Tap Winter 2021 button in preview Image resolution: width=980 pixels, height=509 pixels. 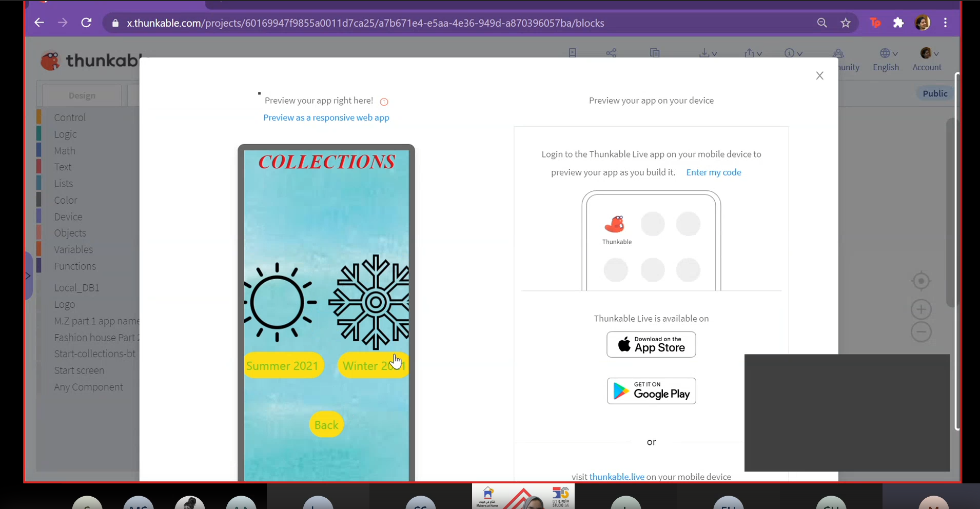click(x=374, y=365)
